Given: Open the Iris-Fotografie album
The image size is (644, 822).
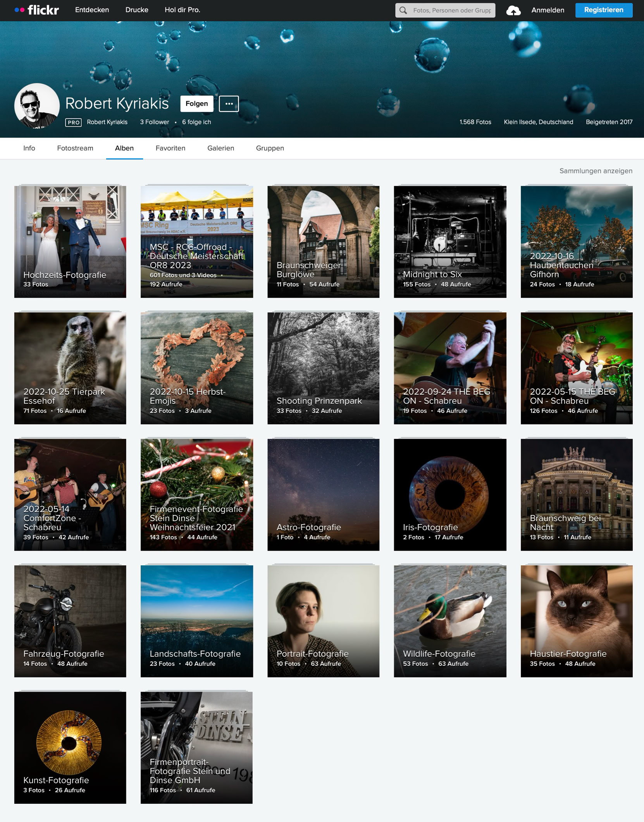Looking at the screenshot, I should coord(450,494).
